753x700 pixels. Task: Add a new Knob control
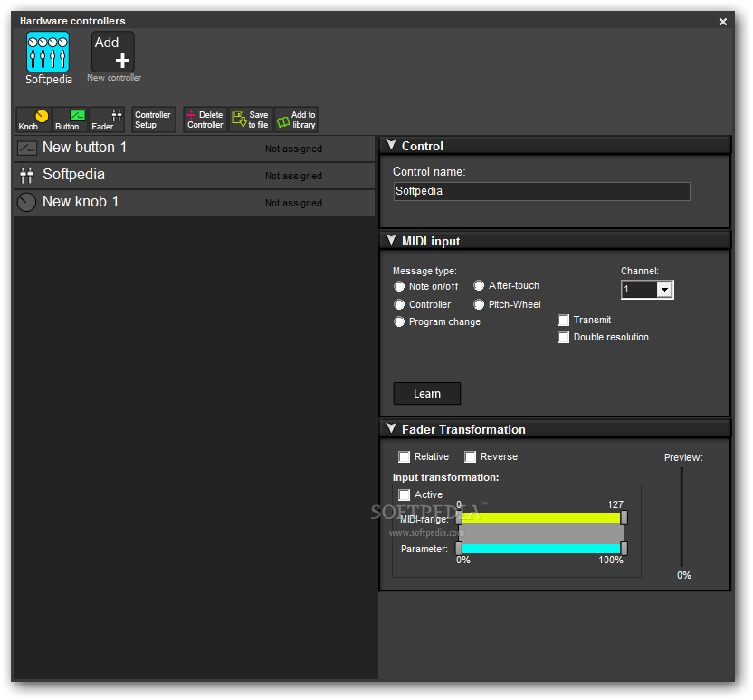coord(33,120)
